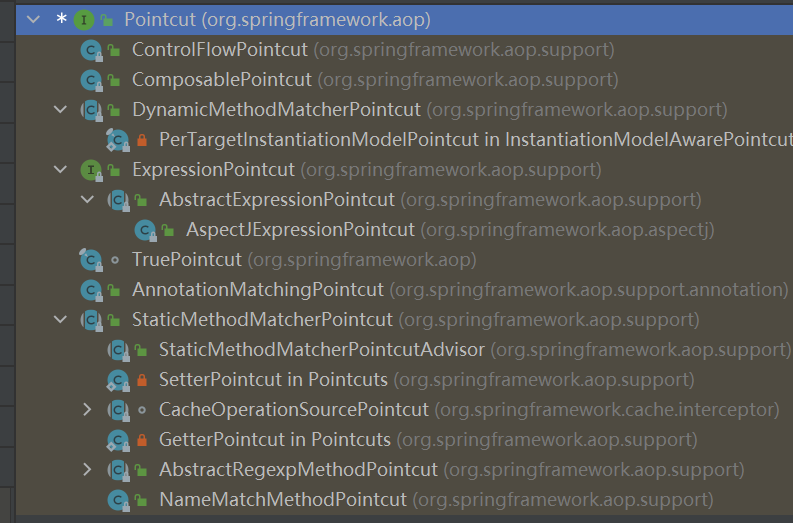
Task: Click the PerTargetInstantiationModelPointcut class icon
Action: coord(118,140)
